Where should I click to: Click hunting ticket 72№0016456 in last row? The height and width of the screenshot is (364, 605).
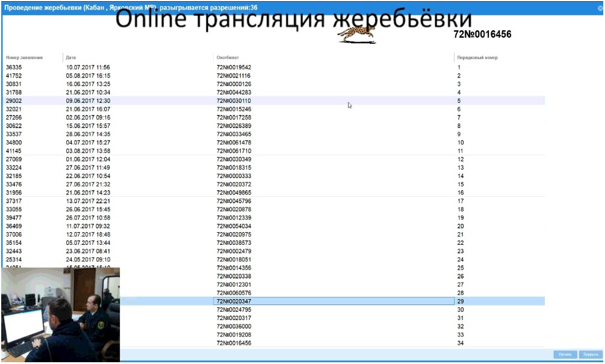pos(234,343)
